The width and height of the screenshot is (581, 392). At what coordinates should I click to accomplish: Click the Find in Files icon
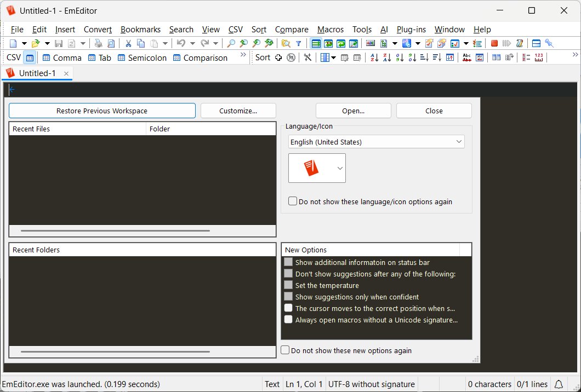pyautogui.click(x=286, y=43)
